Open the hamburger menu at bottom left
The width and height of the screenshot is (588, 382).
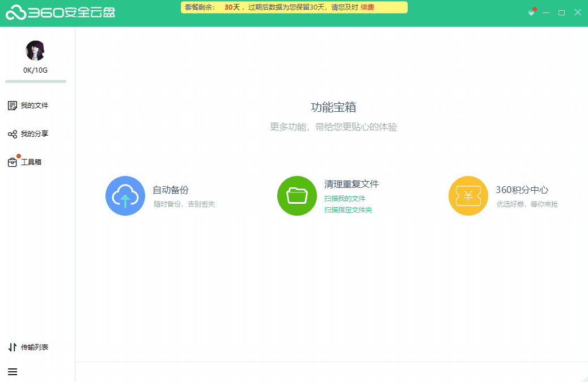pyautogui.click(x=12, y=372)
